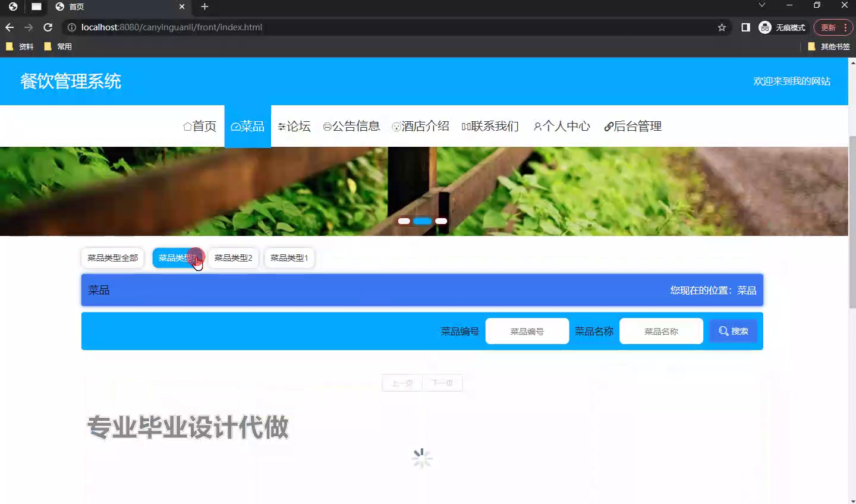Click the address bar URL
The image size is (856, 504).
point(171,27)
